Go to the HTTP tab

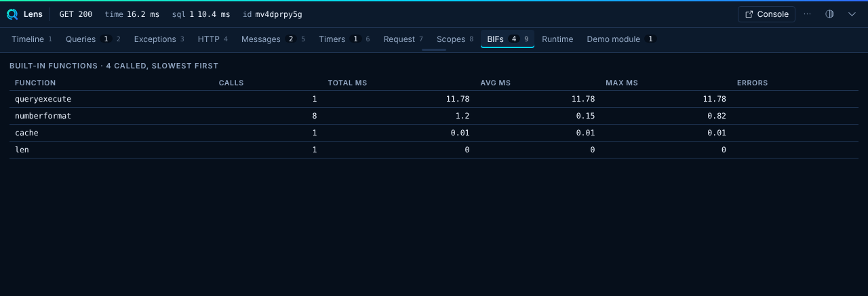point(212,39)
